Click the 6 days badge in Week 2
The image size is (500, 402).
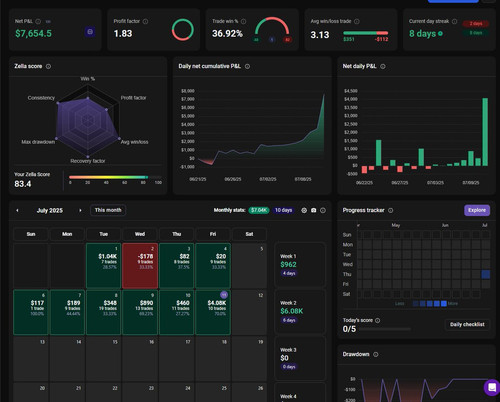coord(289,320)
